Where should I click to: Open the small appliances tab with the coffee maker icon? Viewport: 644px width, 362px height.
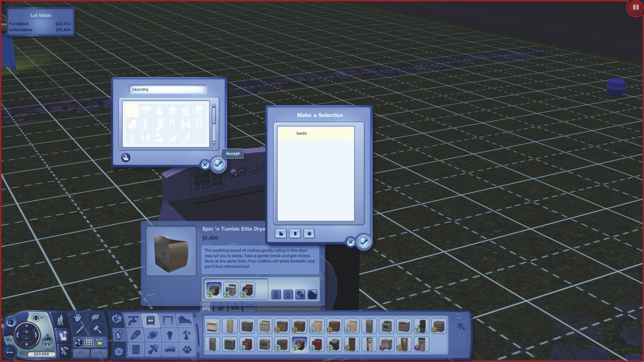[221, 306]
